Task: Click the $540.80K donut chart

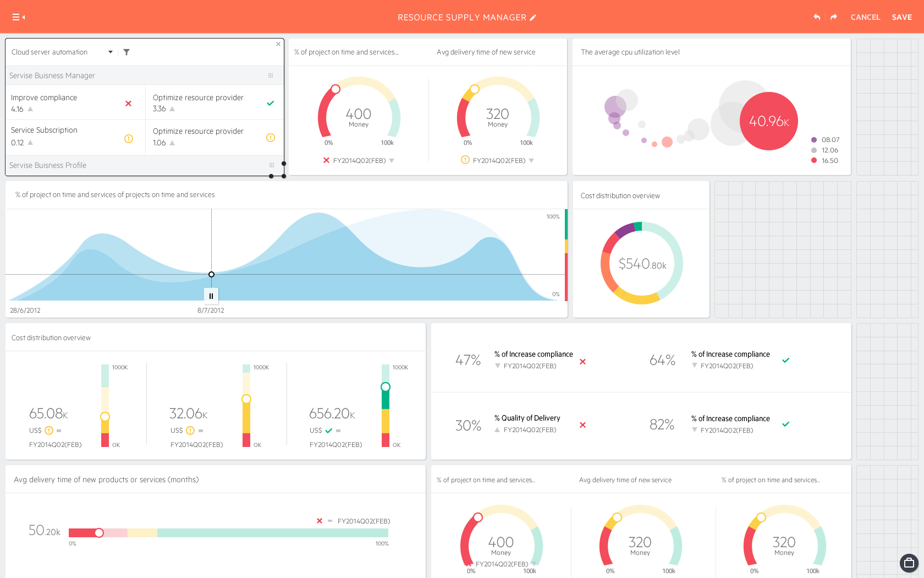Action: [x=642, y=263]
